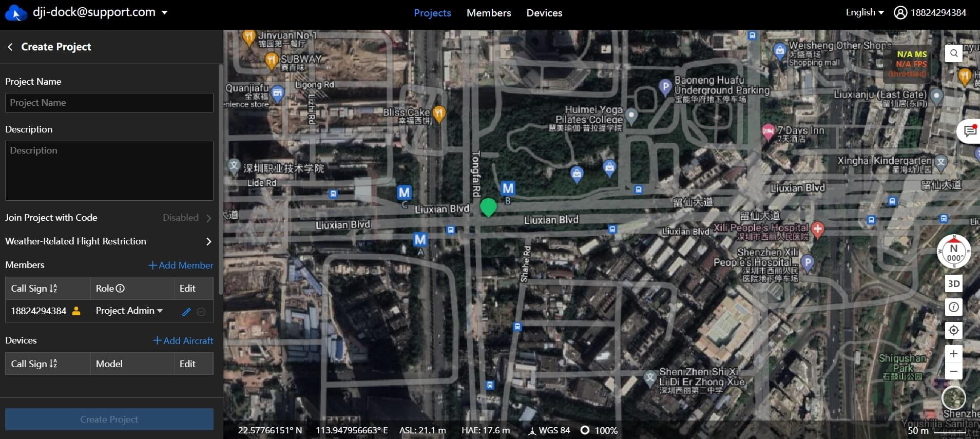Click the ASL: 21.1 m readout

[x=422, y=431]
